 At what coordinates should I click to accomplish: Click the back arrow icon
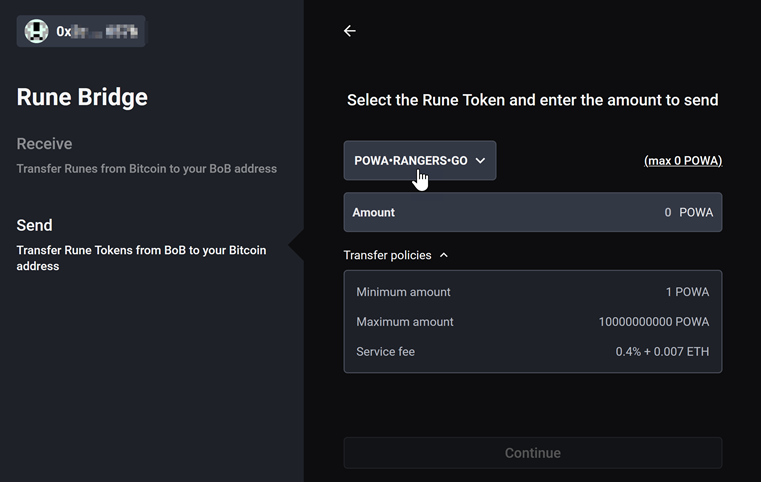(x=349, y=31)
